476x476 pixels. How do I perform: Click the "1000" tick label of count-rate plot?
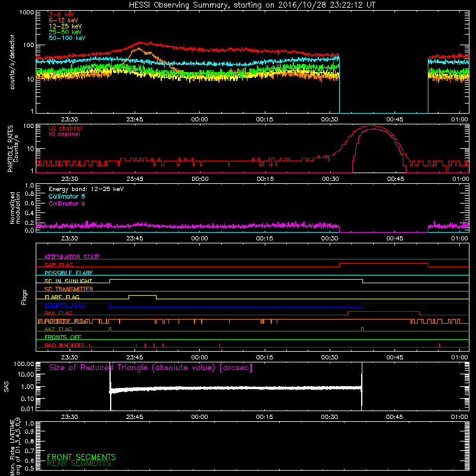click(26, 12)
